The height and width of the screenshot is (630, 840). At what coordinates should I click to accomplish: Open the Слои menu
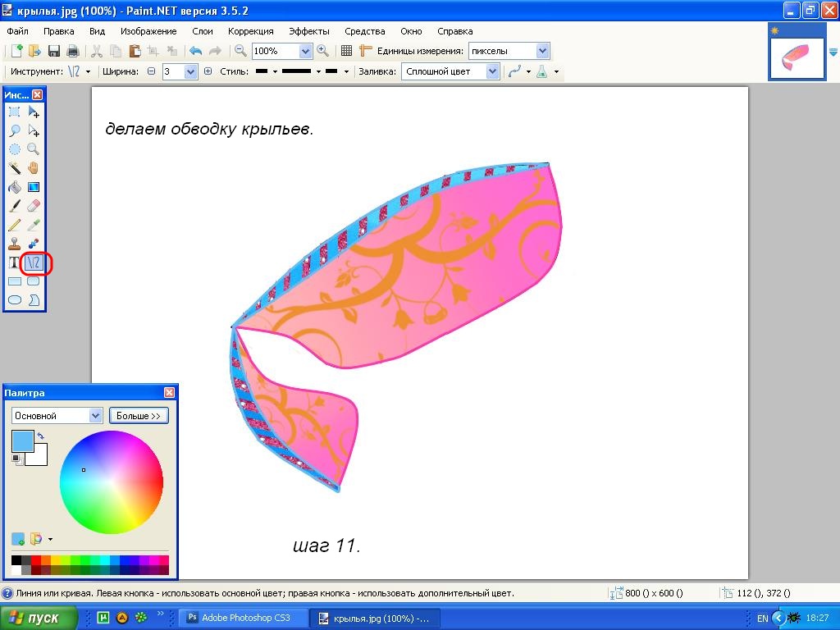coord(202,31)
